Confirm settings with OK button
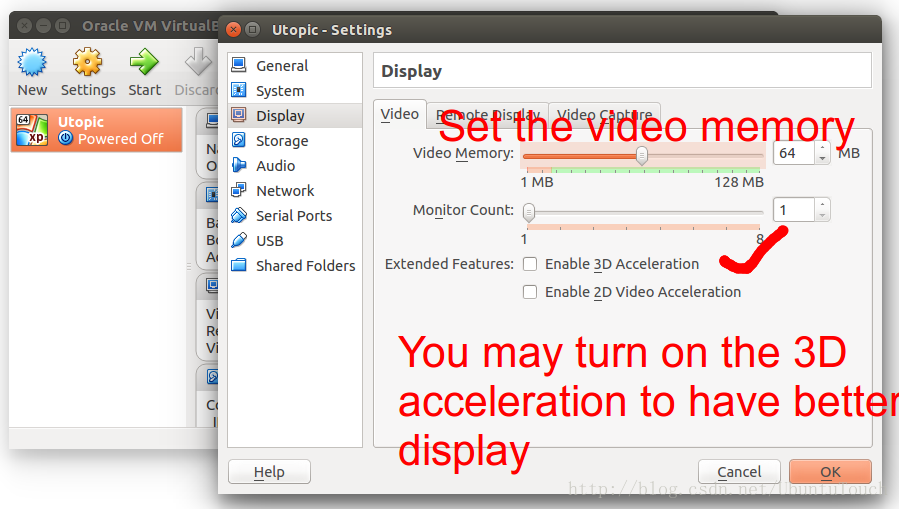The image size is (899, 509). click(x=830, y=472)
